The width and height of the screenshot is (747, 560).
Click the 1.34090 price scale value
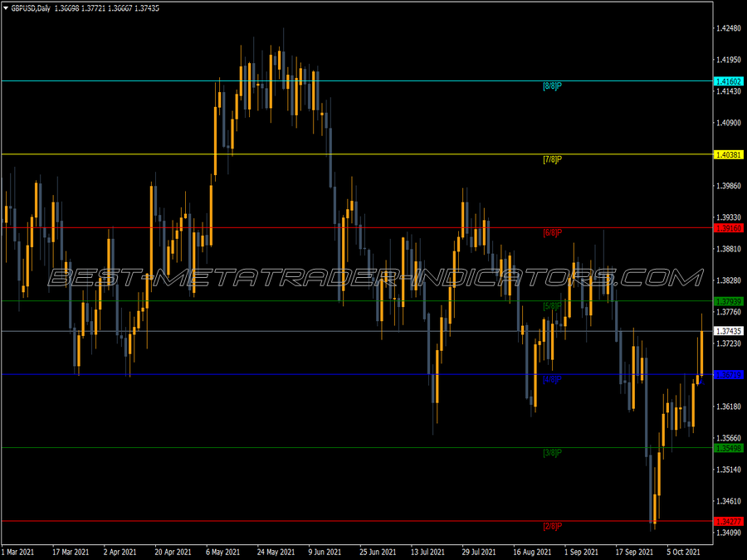point(729,533)
